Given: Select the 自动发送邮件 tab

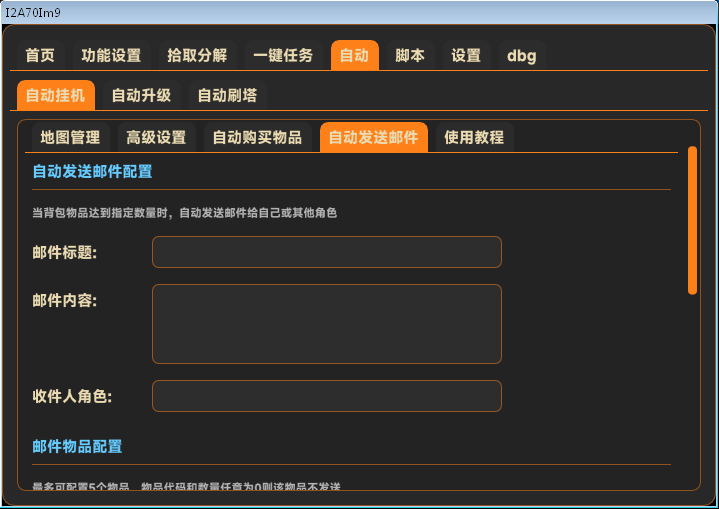Looking at the screenshot, I should (x=373, y=137).
